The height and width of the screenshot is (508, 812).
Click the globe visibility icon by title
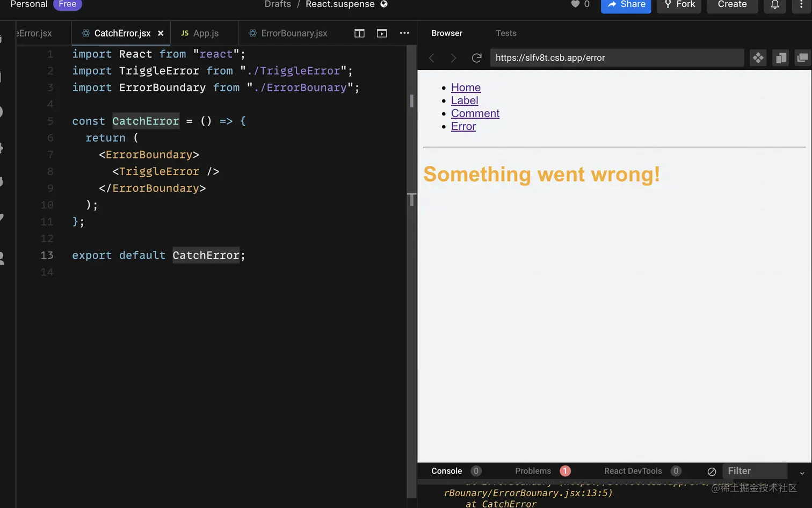pos(384,4)
